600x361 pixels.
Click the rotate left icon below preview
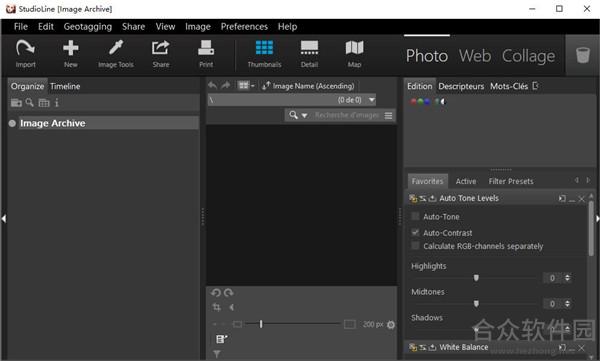tap(216, 293)
